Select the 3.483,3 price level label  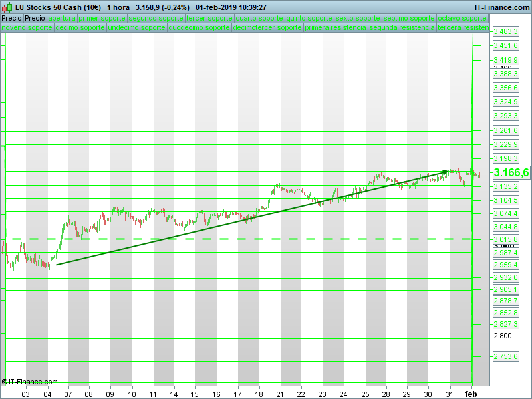coord(505,32)
